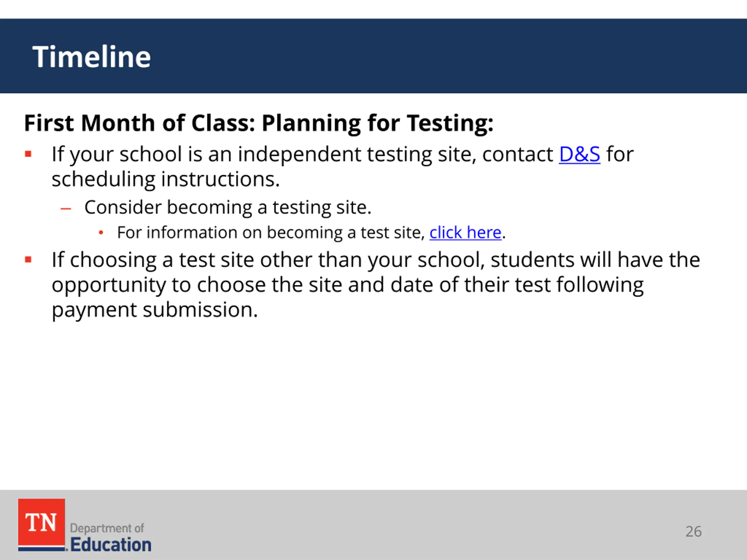This screenshot has height=560, width=747.
Task: Click the slide number 26
Action: [x=694, y=532]
